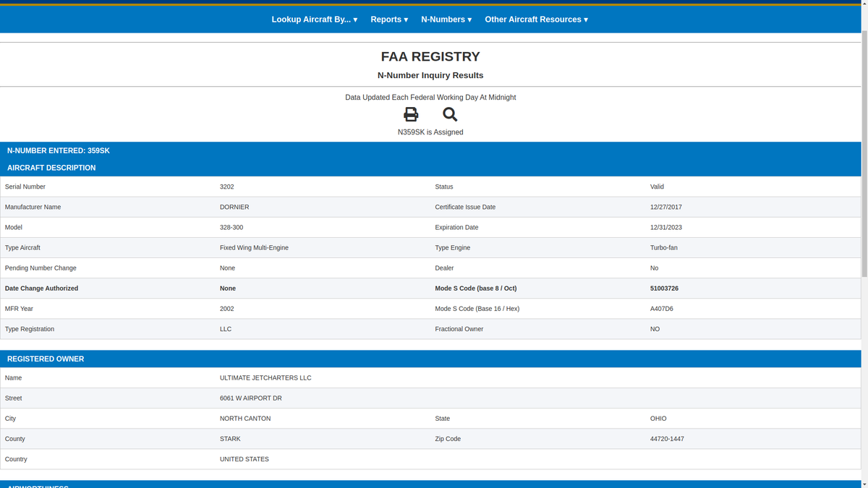The height and width of the screenshot is (488, 868).
Task: Select Mode S hex code A407D6
Action: [662, 309]
